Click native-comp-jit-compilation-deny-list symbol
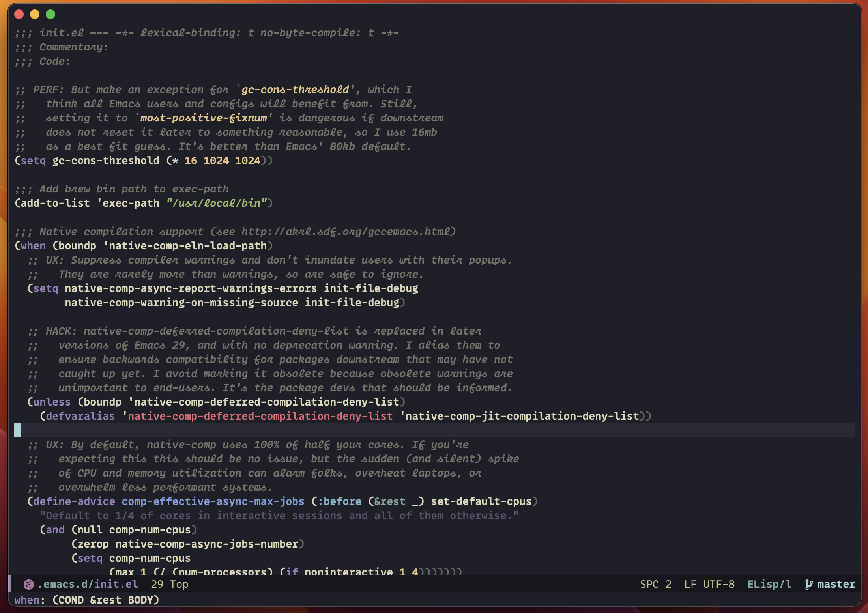Image resolution: width=868 pixels, height=613 pixels. (x=522, y=416)
